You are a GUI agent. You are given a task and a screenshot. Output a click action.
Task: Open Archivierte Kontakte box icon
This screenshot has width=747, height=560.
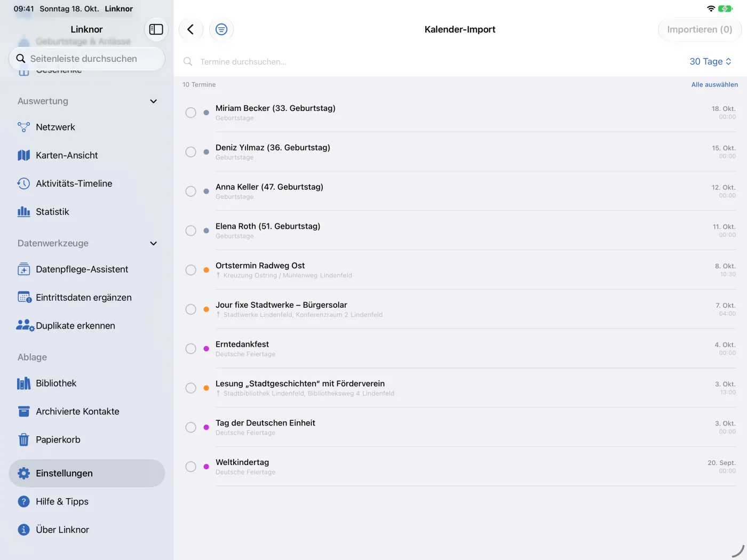pyautogui.click(x=23, y=412)
